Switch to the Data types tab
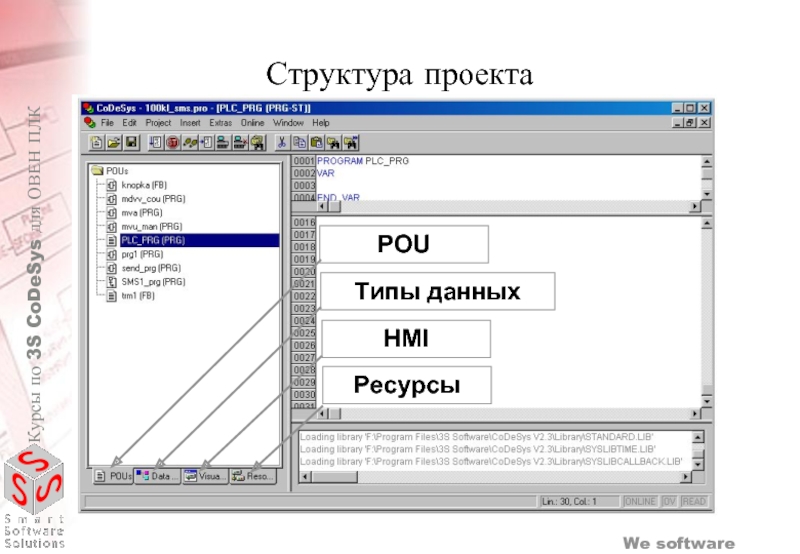Image resolution: width=800 pixels, height=554 pixels. tap(158, 476)
